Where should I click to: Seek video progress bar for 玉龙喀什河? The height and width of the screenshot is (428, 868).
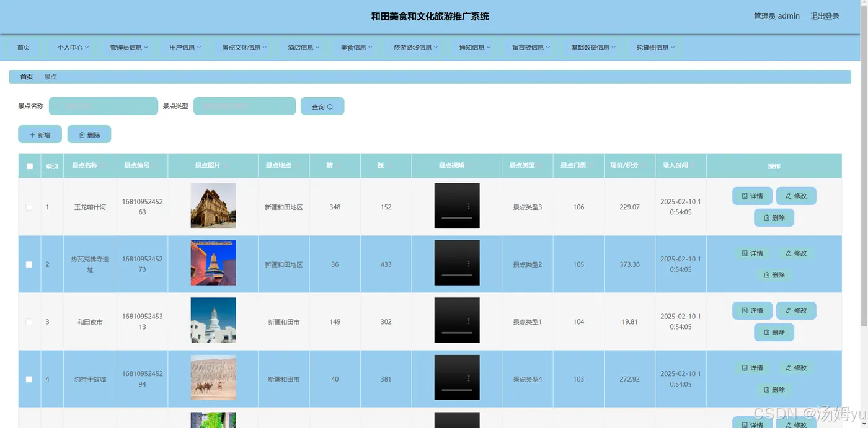pyautogui.click(x=457, y=218)
